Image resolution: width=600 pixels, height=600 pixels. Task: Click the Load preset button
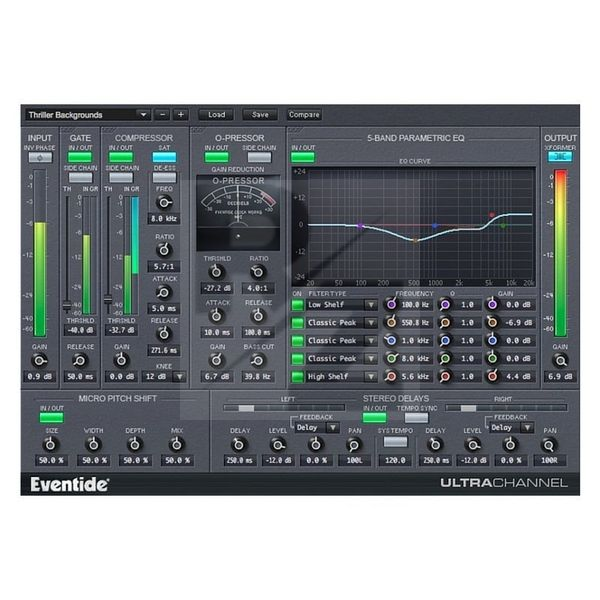(216, 114)
